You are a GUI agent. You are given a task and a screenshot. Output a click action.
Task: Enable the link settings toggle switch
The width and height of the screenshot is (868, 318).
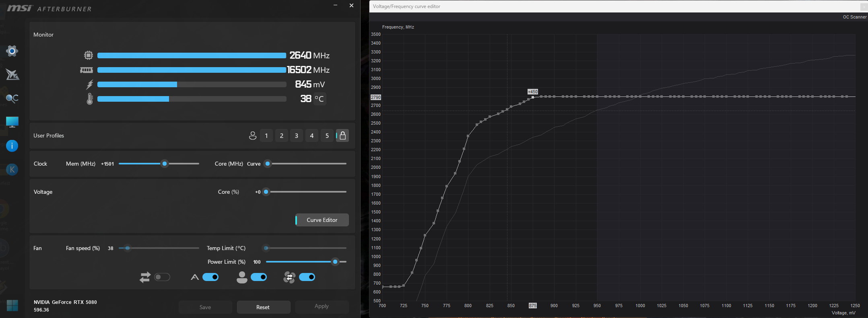[162, 277]
